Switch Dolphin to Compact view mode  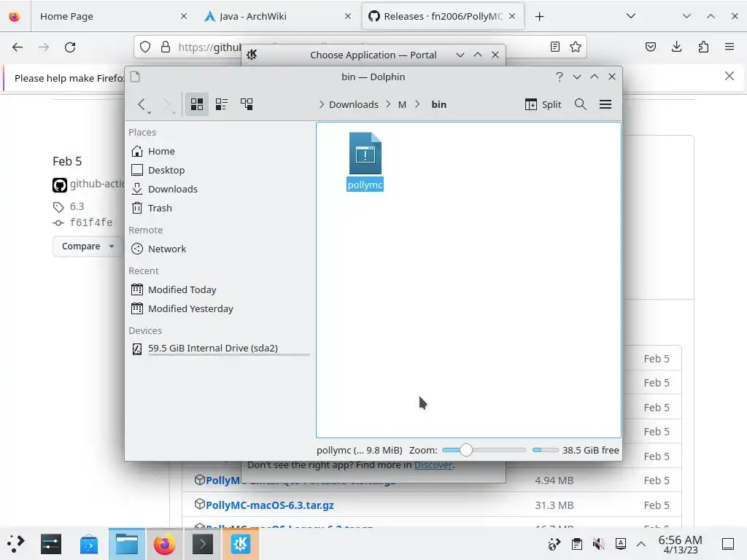tap(222, 104)
